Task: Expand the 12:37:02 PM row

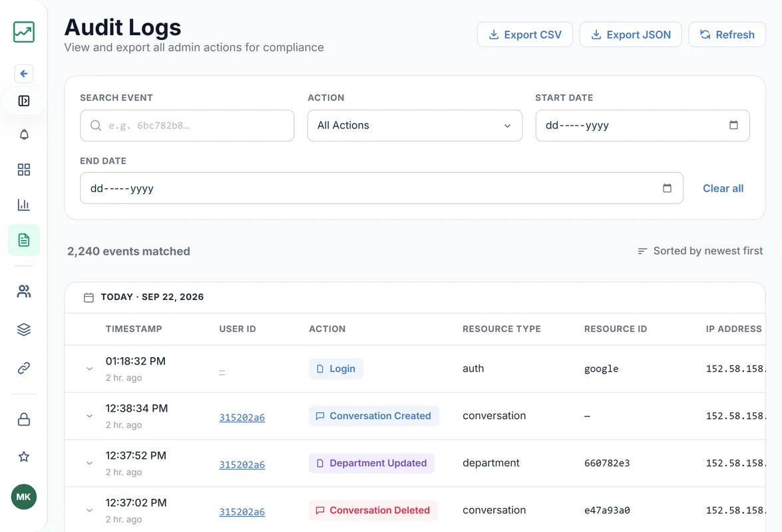Action: [89, 511]
